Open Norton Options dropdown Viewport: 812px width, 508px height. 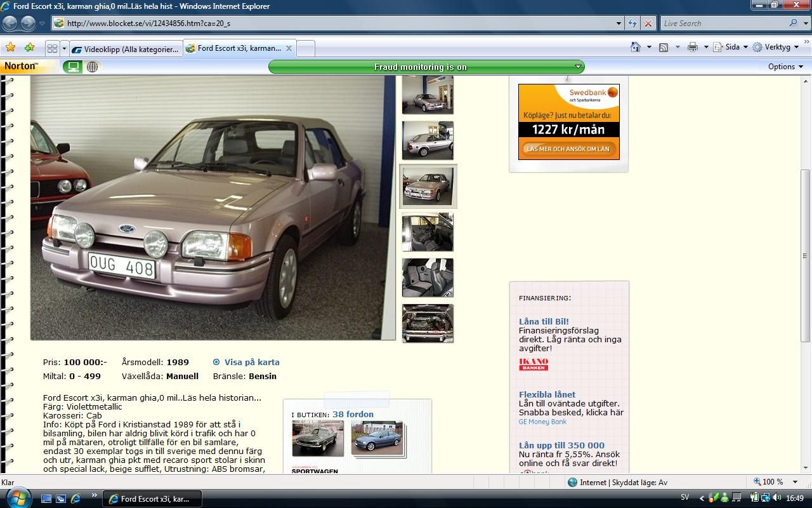785,67
